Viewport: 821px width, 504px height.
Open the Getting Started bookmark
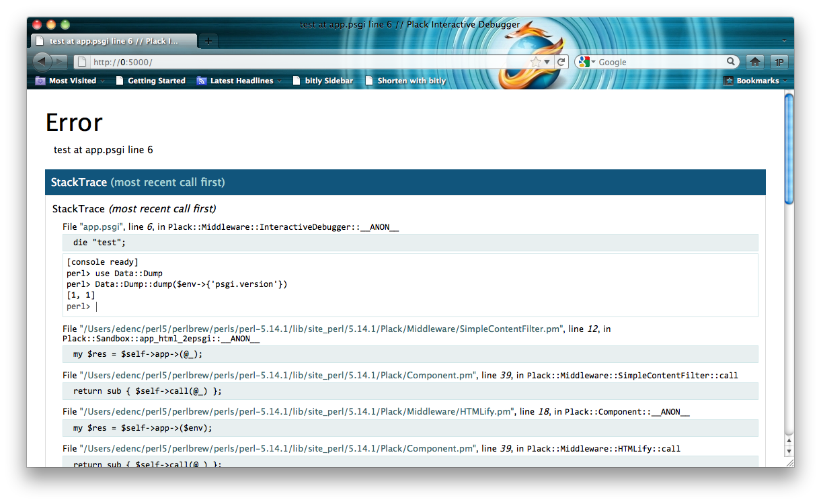151,81
